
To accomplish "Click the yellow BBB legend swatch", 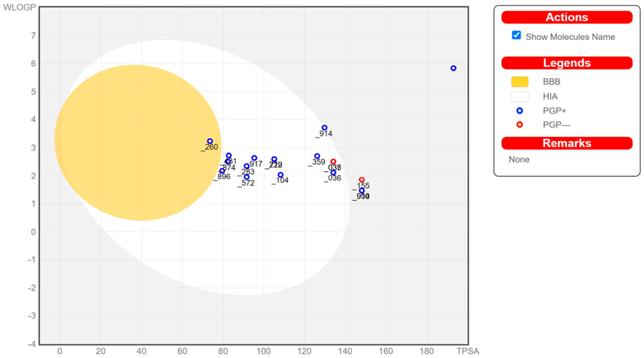I will [x=520, y=82].
